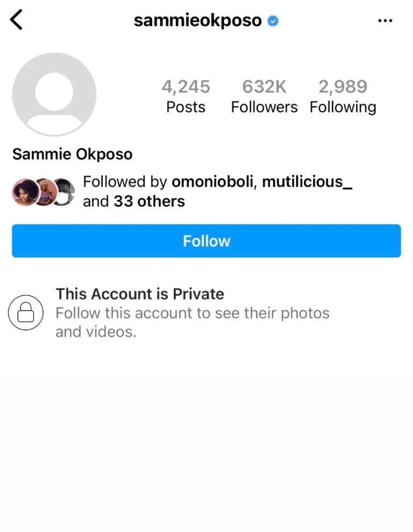Image resolution: width=413 pixels, height=532 pixels.
Task: Tap the sammieokposo username header
Action: point(197,20)
